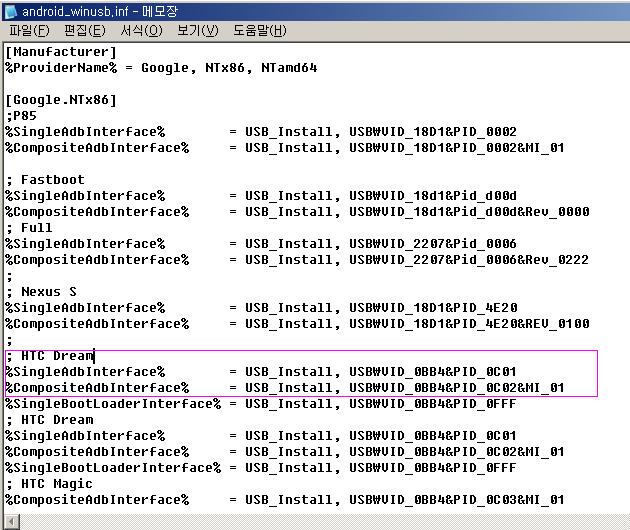Click the Notepad icon in title bar
Viewport: 630px width, 530px height.
tap(10, 11)
